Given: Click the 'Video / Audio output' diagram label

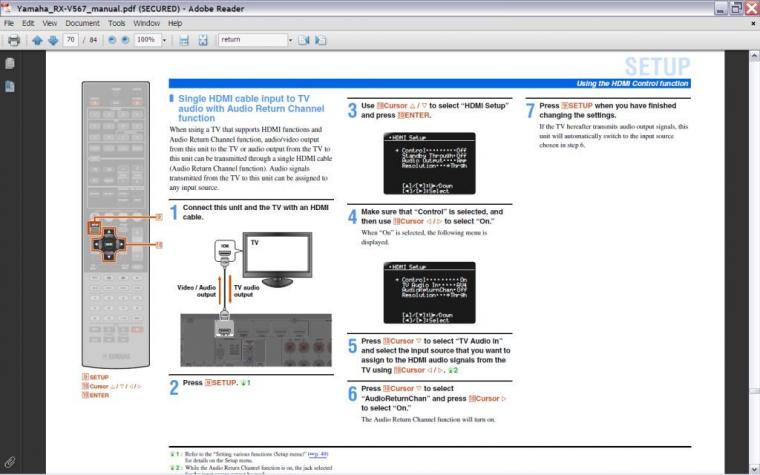Looking at the screenshot, I should click(x=196, y=291).
